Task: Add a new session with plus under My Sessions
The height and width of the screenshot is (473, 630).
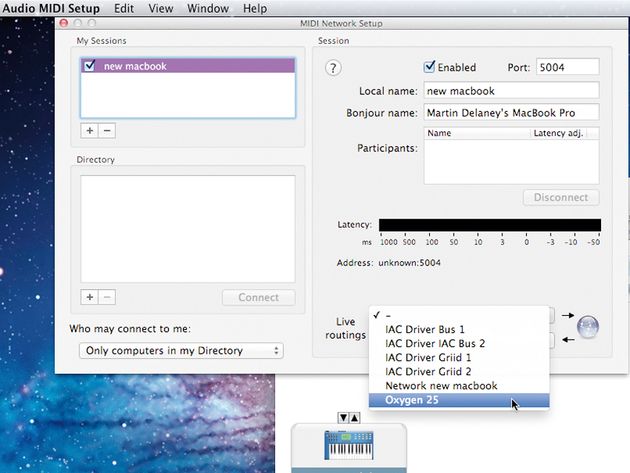Action: tap(90, 131)
